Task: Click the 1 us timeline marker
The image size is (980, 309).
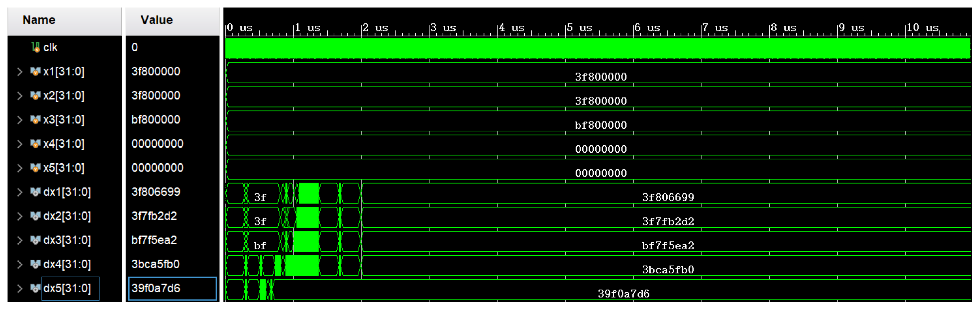Action: (307, 28)
